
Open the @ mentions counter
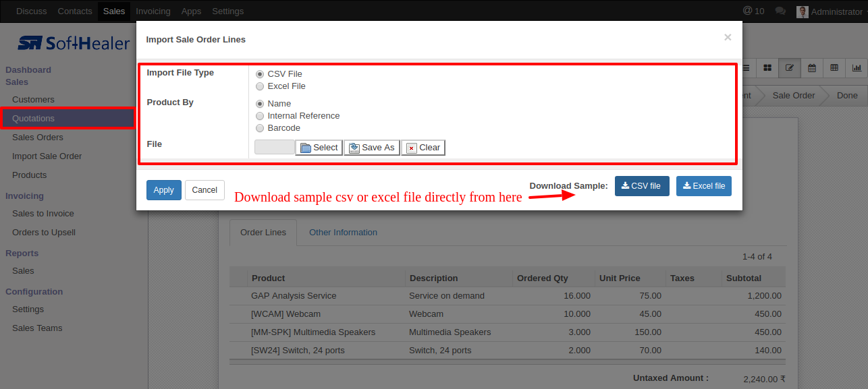pos(753,11)
